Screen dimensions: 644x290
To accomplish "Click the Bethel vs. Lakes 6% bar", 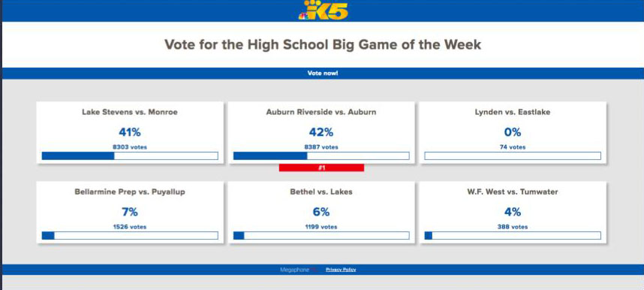I will pos(321,236).
